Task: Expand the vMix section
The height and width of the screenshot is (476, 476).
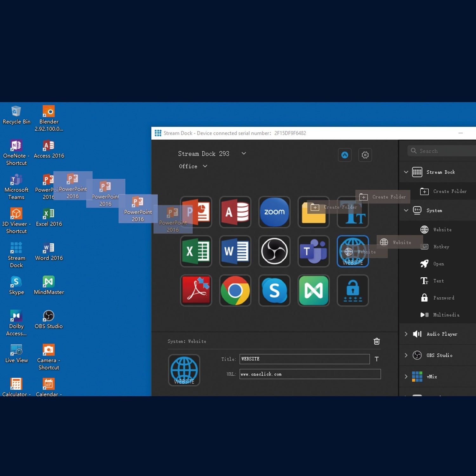Action: click(432, 376)
